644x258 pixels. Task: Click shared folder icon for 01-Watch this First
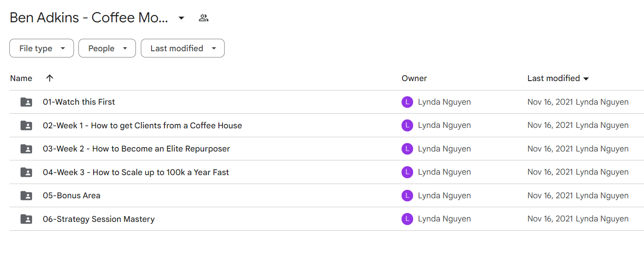(x=26, y=102)
